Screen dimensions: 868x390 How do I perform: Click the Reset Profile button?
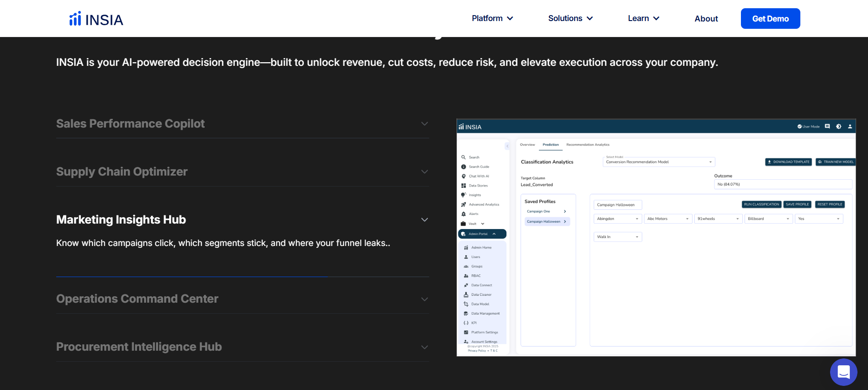click(x=830, y=204)
